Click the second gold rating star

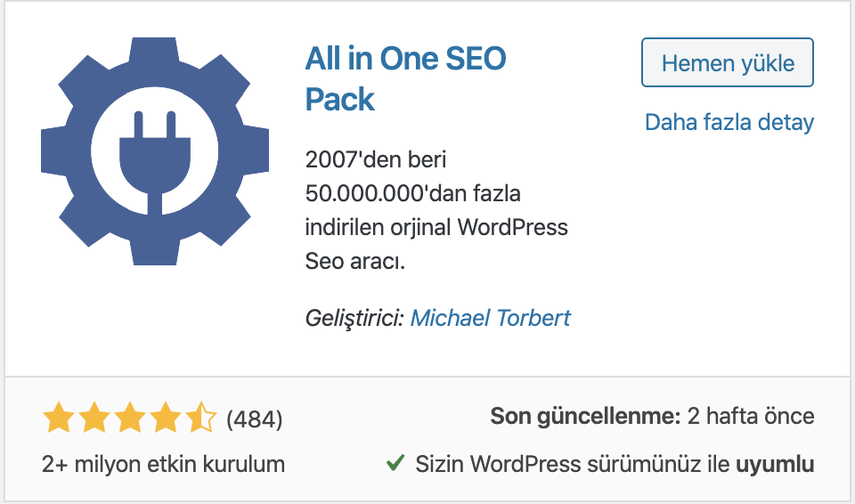click(x=94, y=418)
